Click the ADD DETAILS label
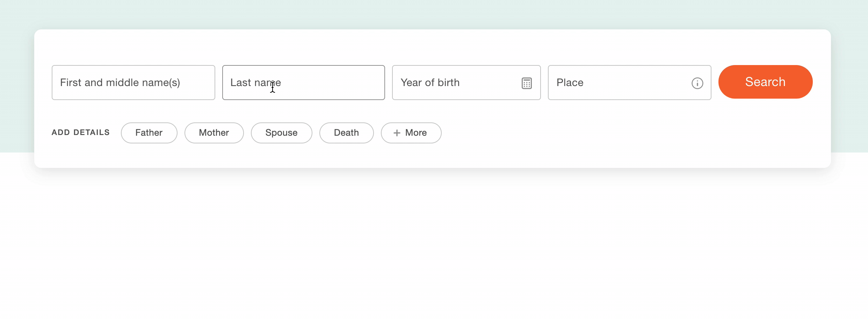868x319 pixels. coord(81,133)
